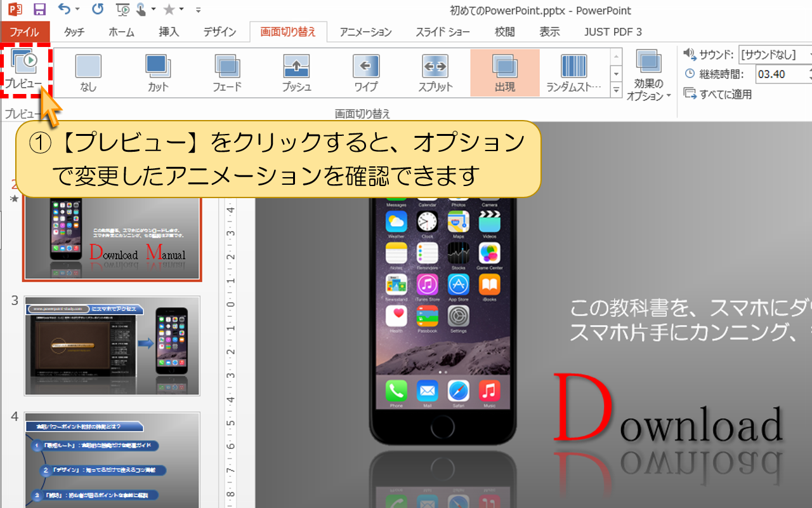Select the ワイプ (Wipe) transition
The image size is (812, 508).
click(365, 73)
